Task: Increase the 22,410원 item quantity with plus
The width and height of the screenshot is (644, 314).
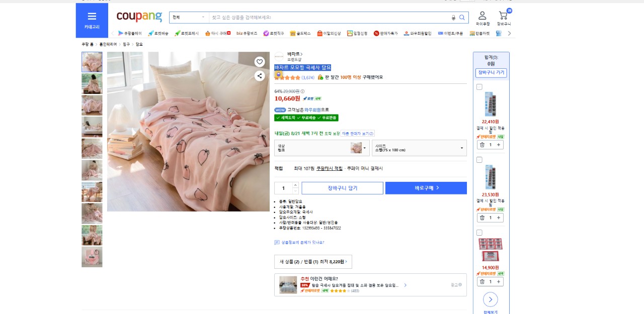Action: click(x=499, y=145)
